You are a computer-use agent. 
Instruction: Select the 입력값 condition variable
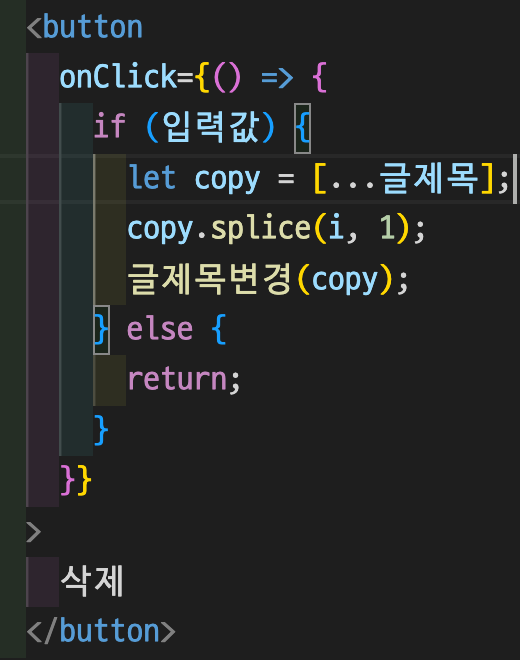[x=211, y=127]
